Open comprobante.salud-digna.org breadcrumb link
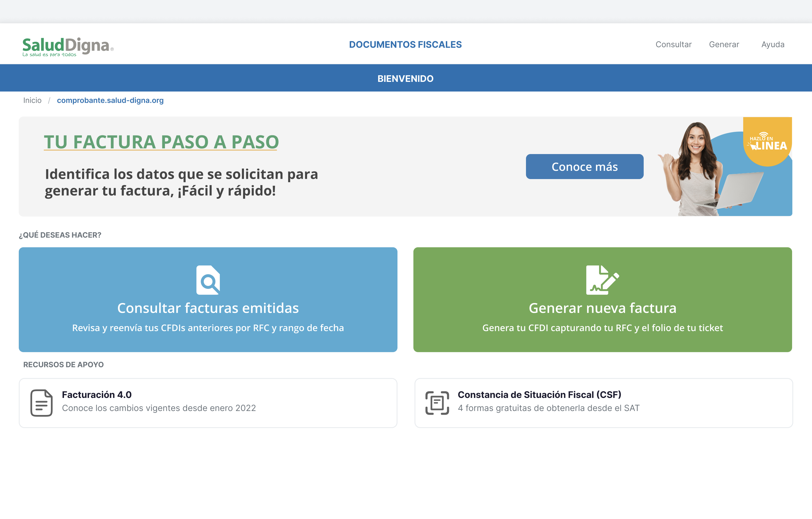 pyautogui.click(x=110, y=100)
